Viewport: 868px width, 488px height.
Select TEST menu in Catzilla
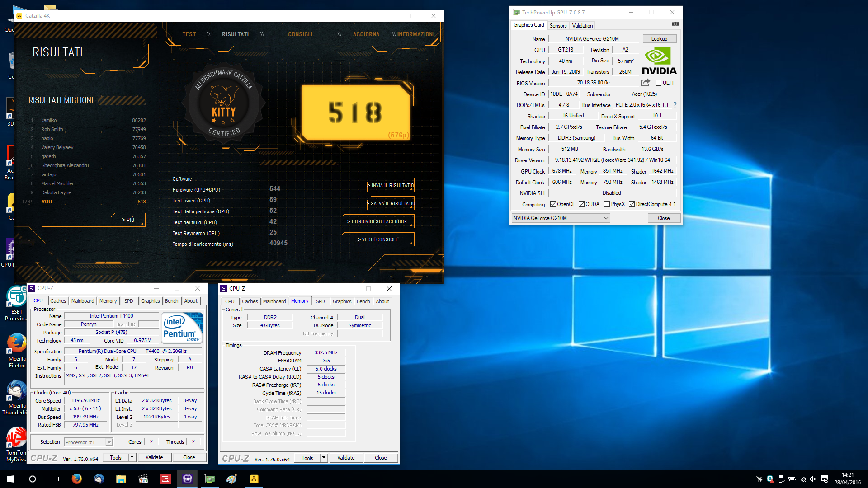pyautogui.click(x=189, y=34)
